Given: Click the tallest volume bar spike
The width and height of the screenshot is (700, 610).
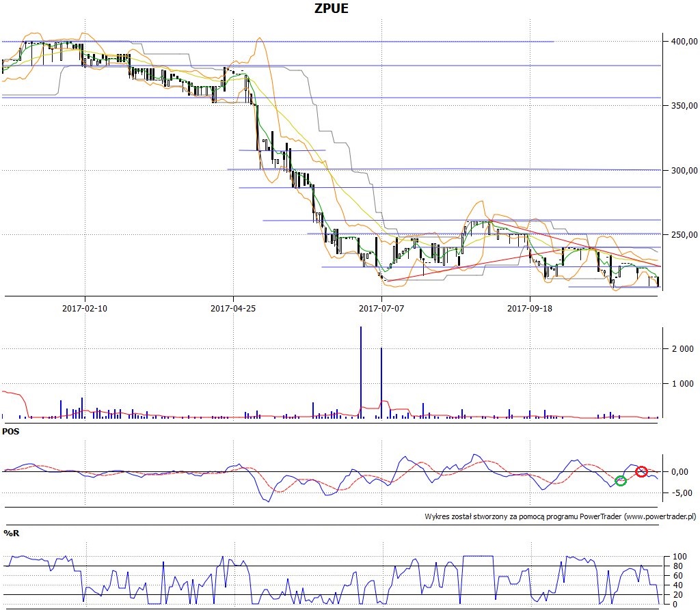Looking at the screenshot, I should pos(361,372).
